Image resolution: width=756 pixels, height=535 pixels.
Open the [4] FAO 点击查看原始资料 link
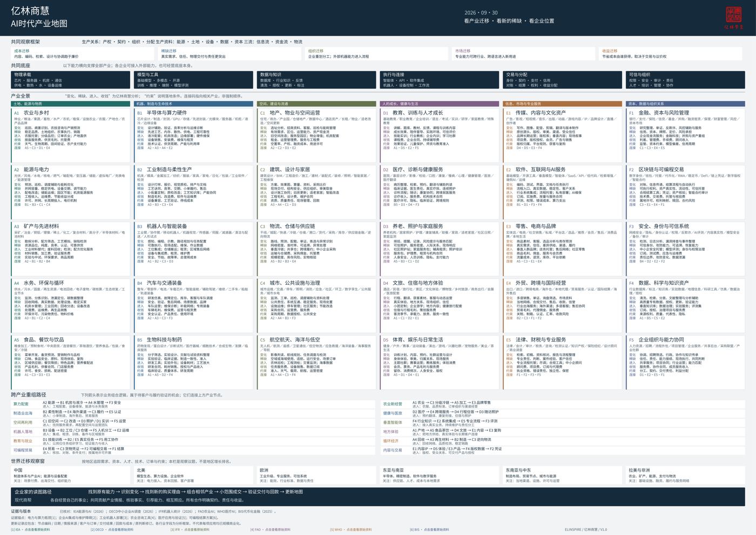click(271, 530)
